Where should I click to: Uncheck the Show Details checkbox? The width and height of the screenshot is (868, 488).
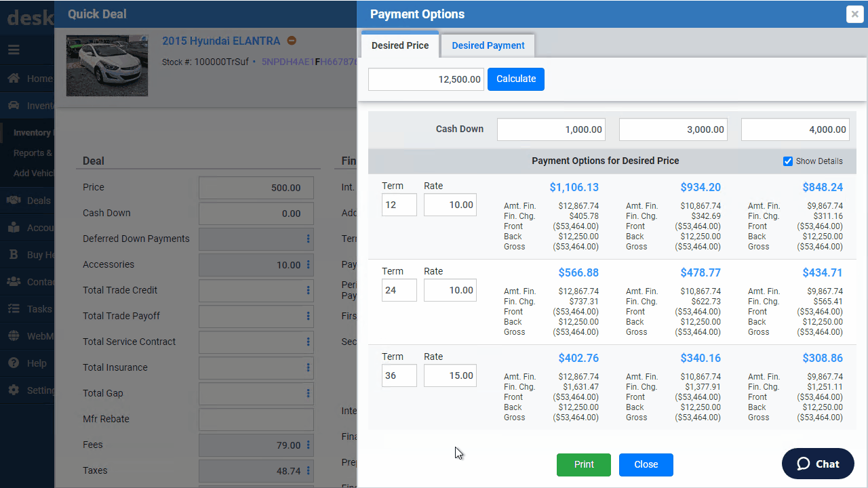click(788, 161)
